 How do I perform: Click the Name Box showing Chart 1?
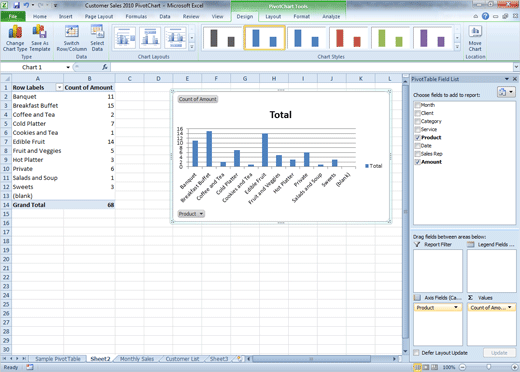pyautogui.click(x=36, y=67)
